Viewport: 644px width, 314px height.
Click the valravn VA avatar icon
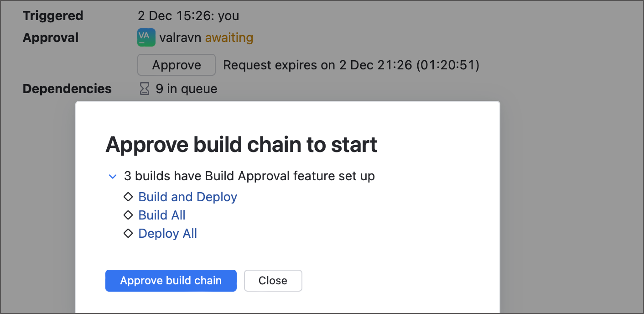point(145,37)
